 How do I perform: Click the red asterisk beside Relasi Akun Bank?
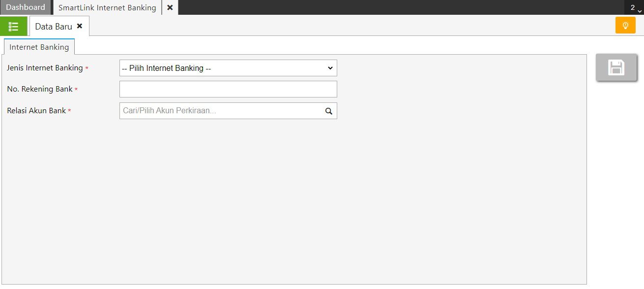coord(69,111)
